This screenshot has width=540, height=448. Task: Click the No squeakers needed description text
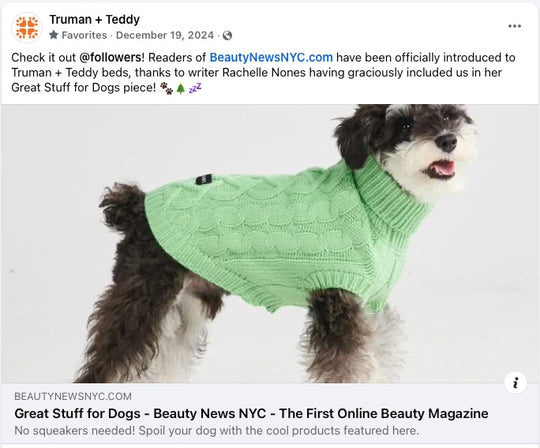[217, 430]
